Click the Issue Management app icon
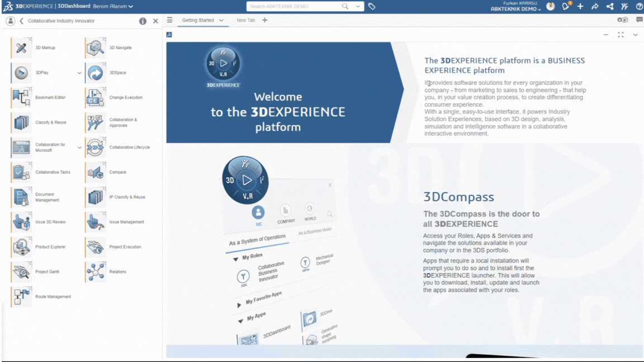This screenshot has height=362, width=644. click(x=96, y=222)
